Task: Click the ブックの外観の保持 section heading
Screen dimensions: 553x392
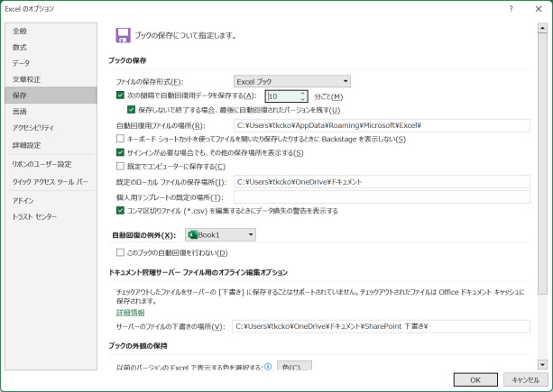Action: [138, 345]
